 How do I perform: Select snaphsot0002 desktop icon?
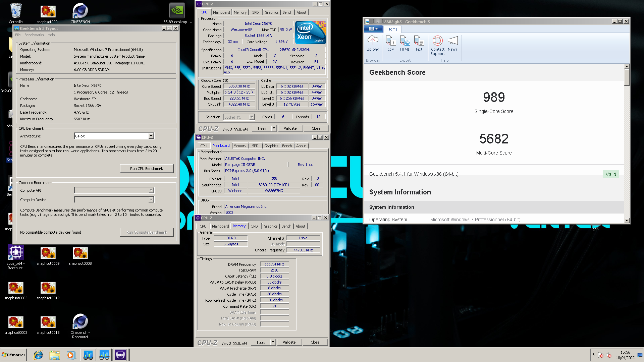(x=16, y=291)
